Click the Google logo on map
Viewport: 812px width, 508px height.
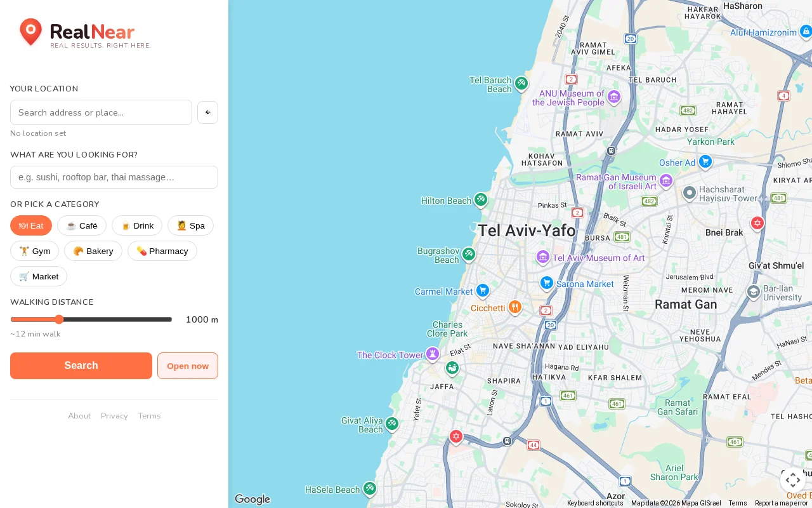(252, 500)
